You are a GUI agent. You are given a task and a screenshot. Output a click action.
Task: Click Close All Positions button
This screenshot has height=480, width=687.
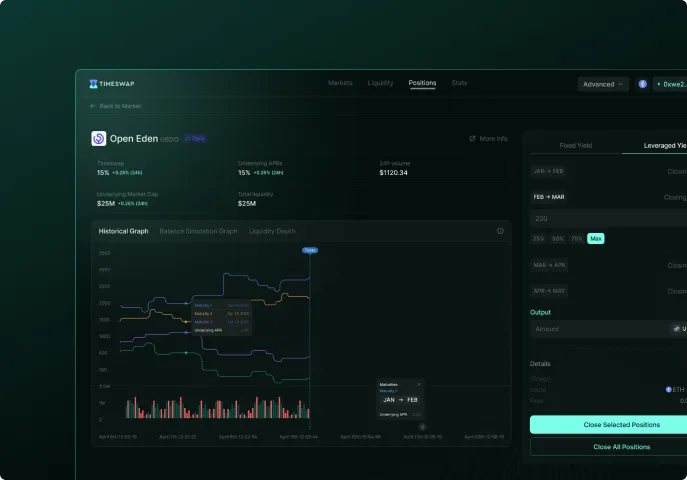pyautogui.click(x=609, y=447)
